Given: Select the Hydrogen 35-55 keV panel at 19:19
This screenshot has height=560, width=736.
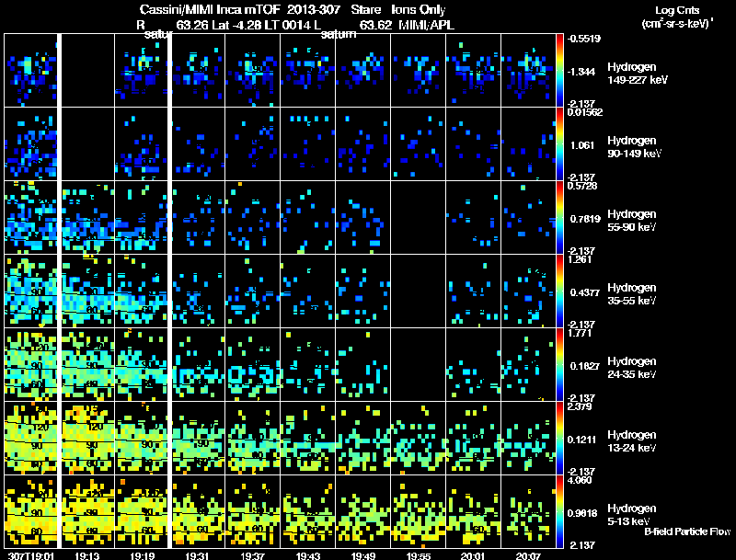Looking at the screenshot, I should pos(142,291).
